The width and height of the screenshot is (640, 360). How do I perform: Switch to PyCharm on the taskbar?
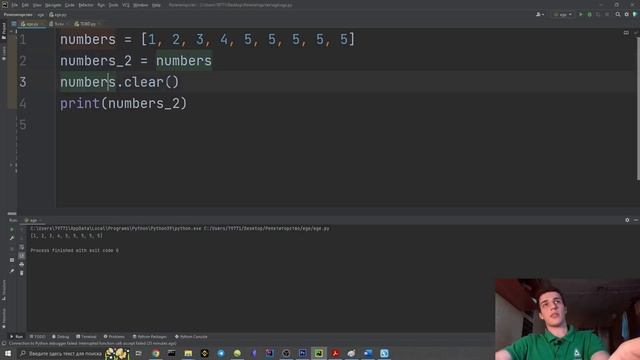319,353
